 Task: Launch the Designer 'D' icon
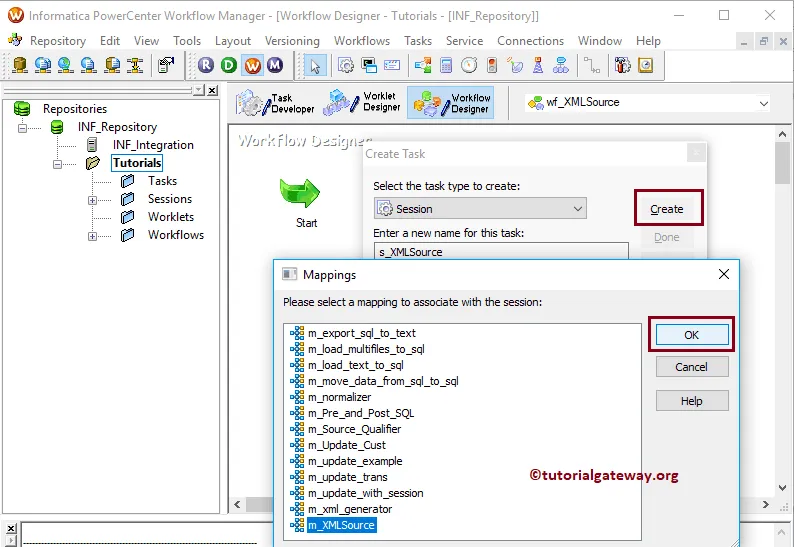point(229,65)
